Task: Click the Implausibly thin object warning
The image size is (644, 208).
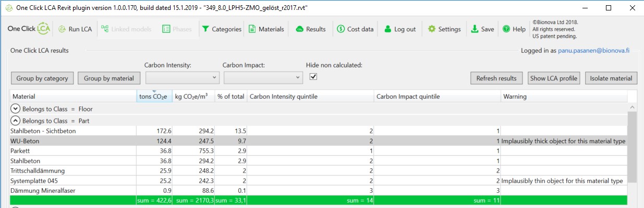Action: tap(562, 181)
